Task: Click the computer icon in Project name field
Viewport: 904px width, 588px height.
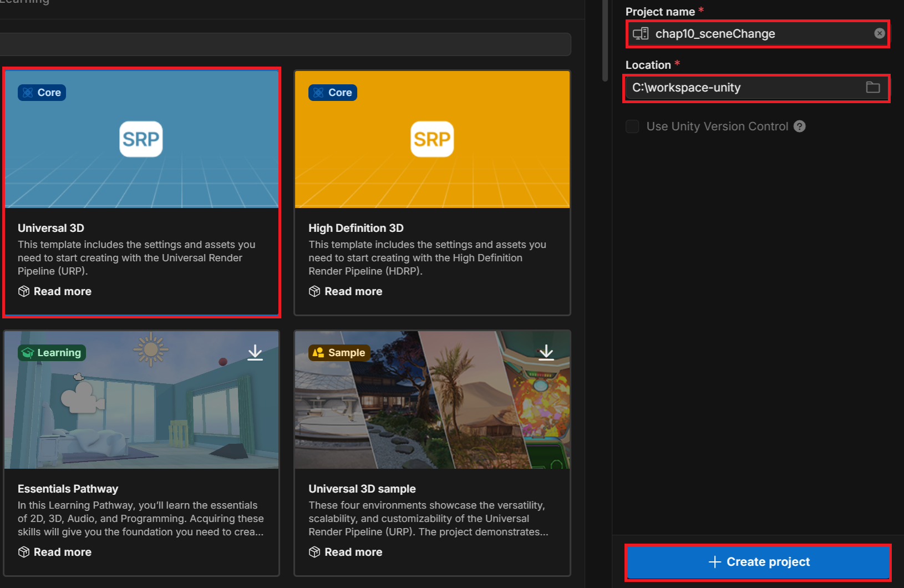Action: coord(641,34)
